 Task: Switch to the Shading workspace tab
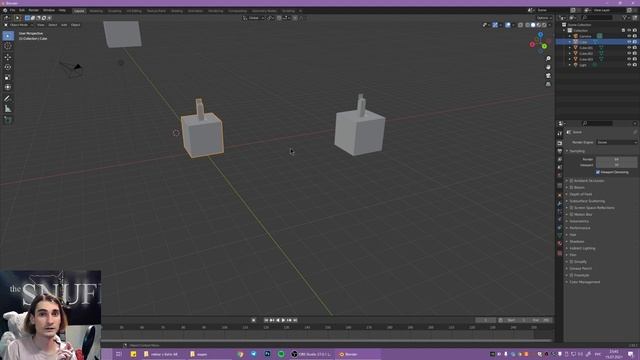coord(177,11)
